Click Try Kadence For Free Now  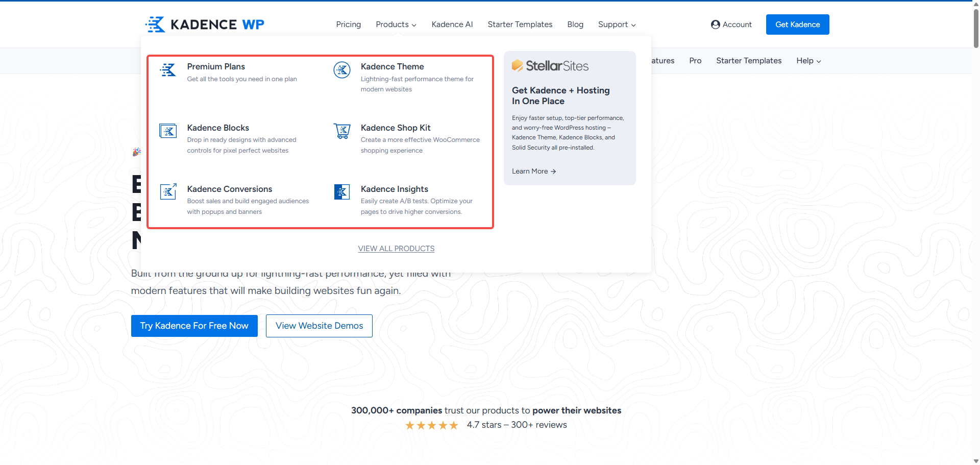(194, 326)
